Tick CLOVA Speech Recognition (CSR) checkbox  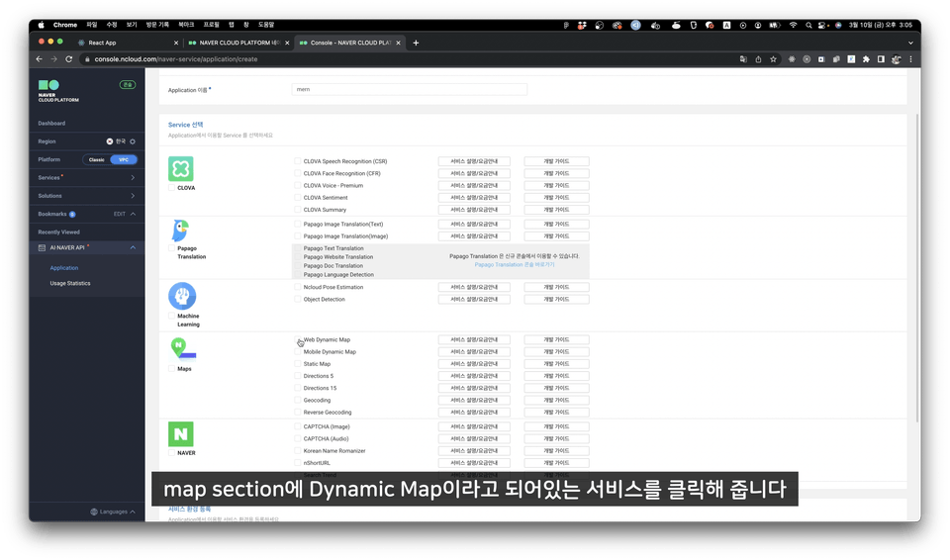click(x=298, y=161)
